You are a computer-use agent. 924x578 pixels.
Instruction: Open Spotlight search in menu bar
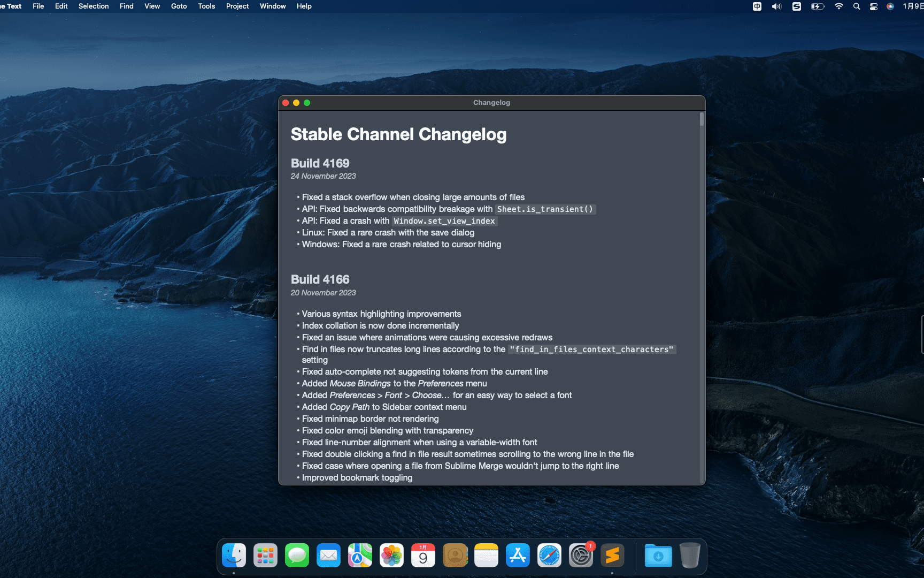click(x=857, y=6)
